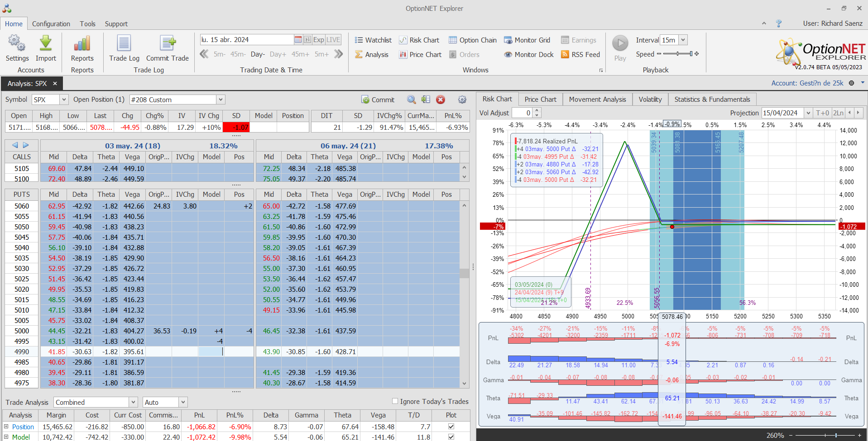Click the Commit Trade ribbon icon
This screenshot has width=868, height=441.
[x=167, y=44]
